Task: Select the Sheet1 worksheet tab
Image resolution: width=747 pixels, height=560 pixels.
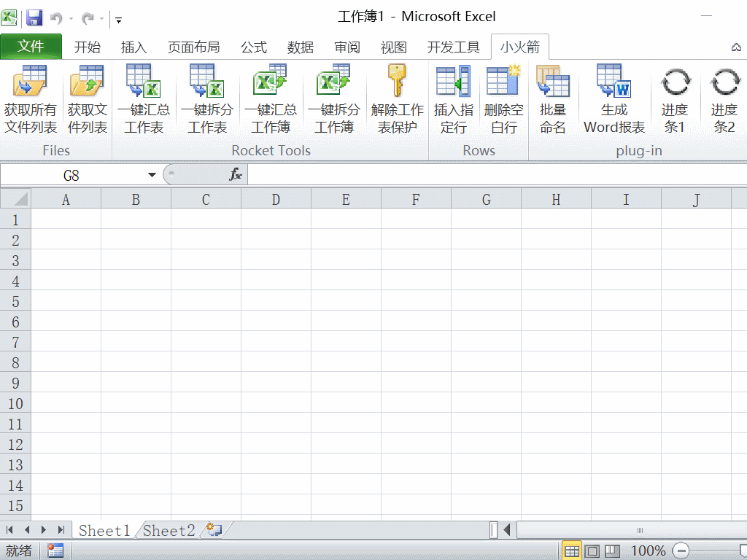Action: click(x=104, y=530)
